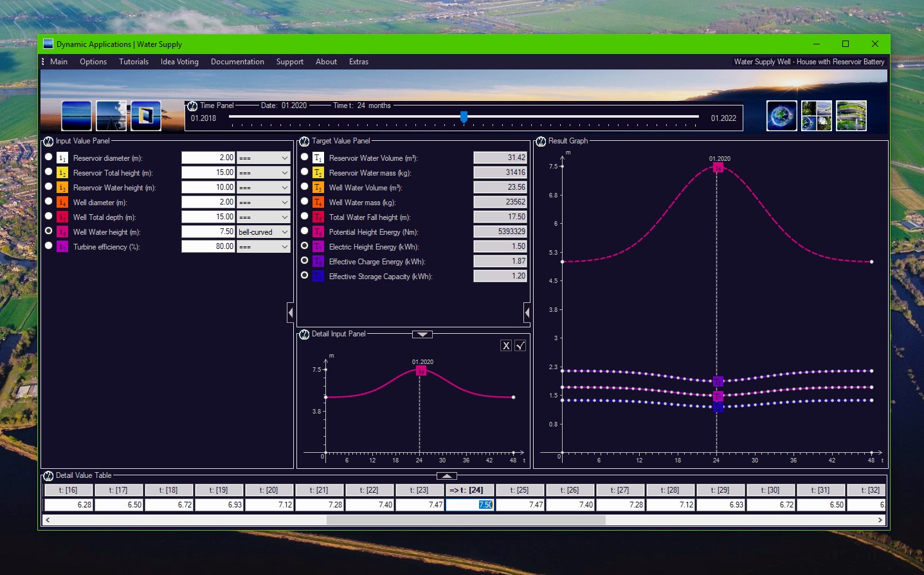Select the Turbine efficiency radio button
This screenshot has width=924, height=575.
[x=48, y=246]
